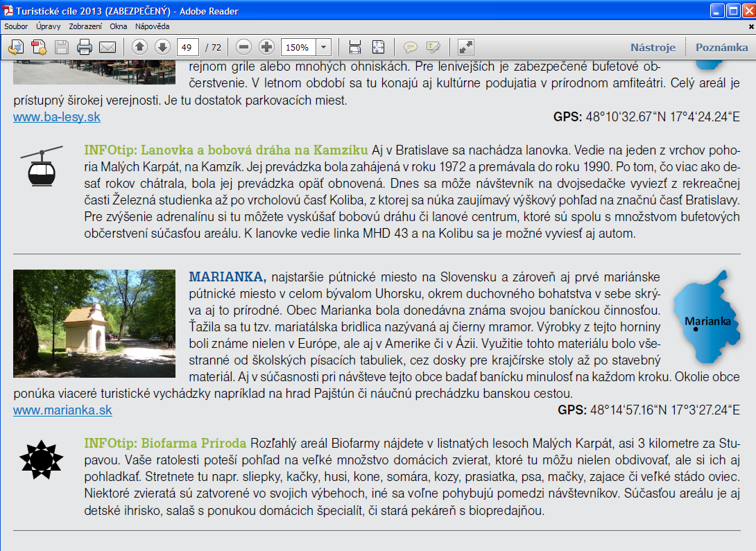This screenshot has width=756, height=551.
Task: Click the page number field showing 49
Action: [x=187, y=47]
